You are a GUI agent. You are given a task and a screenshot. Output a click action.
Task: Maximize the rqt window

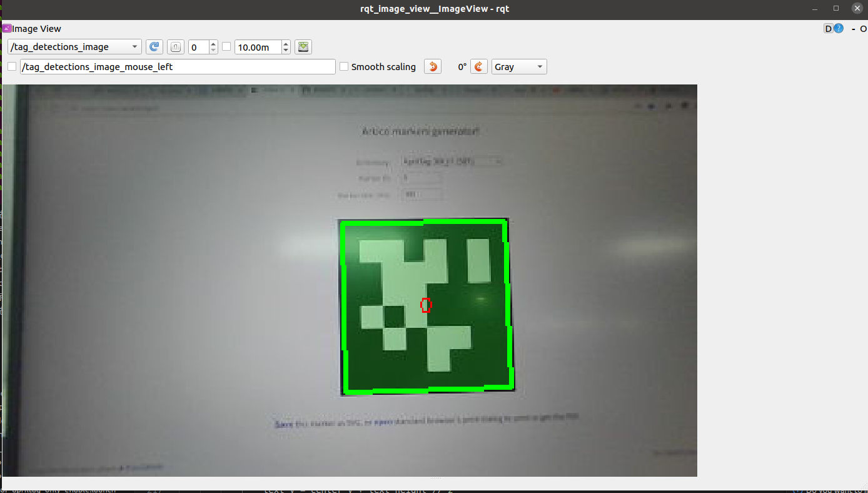836,8
